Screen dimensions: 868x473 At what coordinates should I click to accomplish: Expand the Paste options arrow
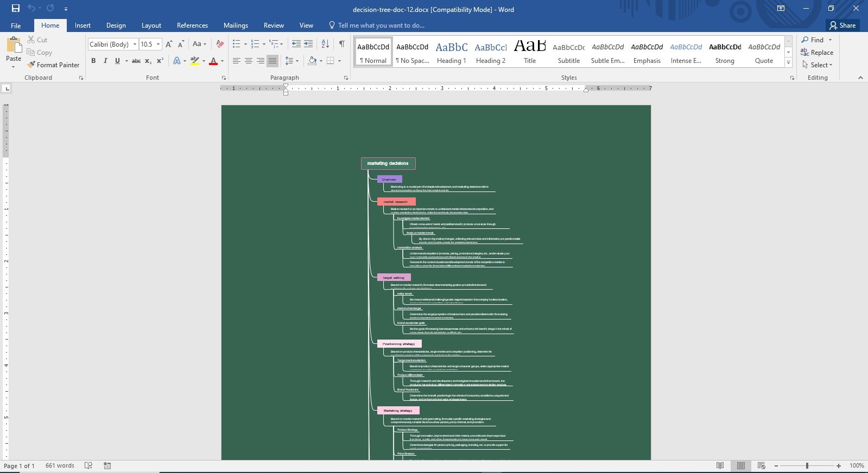[x=13, y=67]
